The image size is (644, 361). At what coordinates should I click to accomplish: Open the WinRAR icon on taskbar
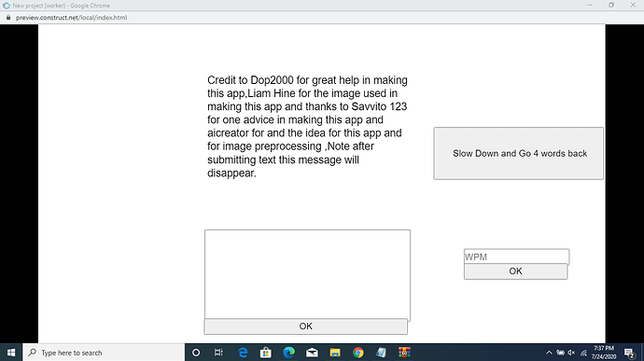[404, 353]
